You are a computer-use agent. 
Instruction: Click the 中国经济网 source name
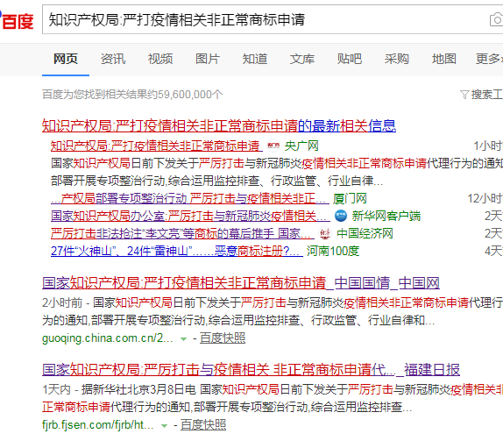point(365,233)
